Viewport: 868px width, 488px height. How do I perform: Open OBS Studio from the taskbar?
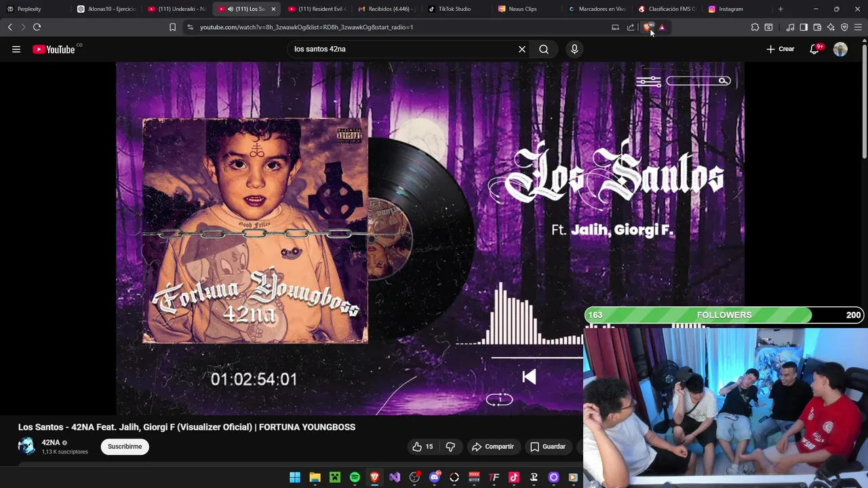click(x=414, y=477)
